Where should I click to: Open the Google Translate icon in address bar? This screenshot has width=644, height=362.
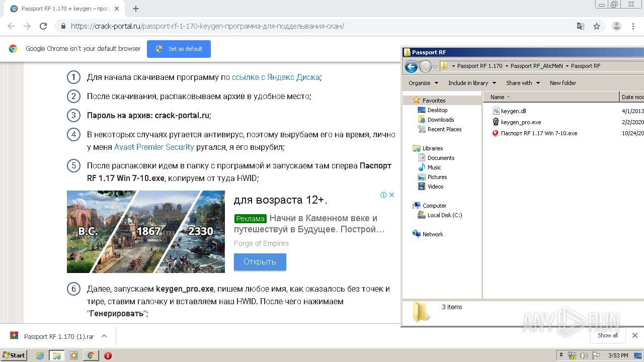pyautogui.click(x=581, y=26)
